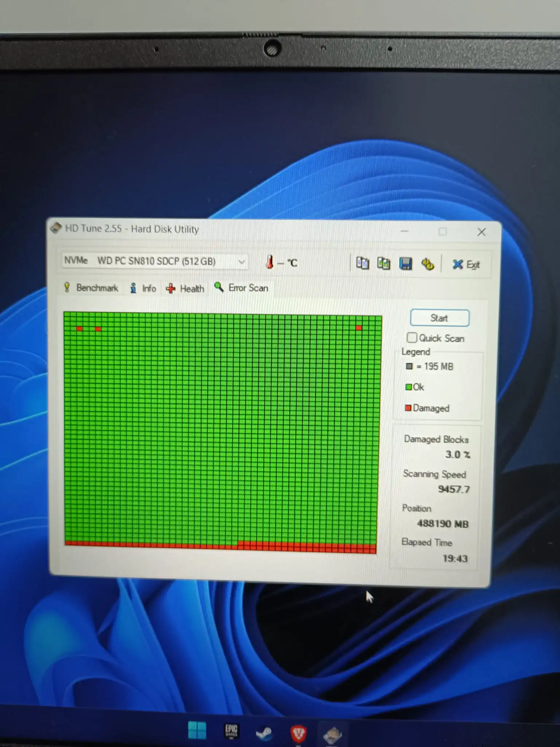Screen dimensions: 560x747
Task: Open Steam from the taskbar
Action: tap(264, 733)
